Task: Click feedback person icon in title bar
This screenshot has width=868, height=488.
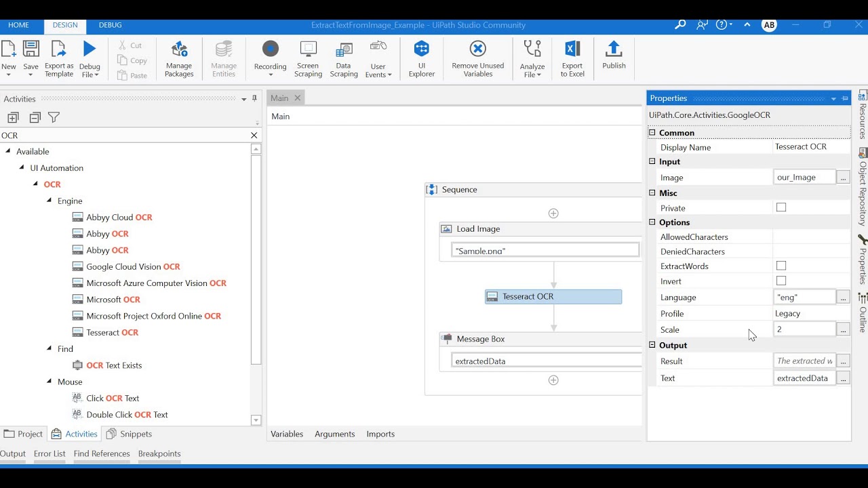Action: (x=701, y=25)
